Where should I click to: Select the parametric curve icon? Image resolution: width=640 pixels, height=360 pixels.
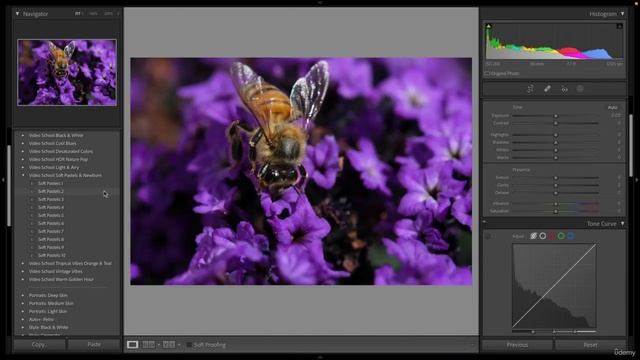[533, 236]
